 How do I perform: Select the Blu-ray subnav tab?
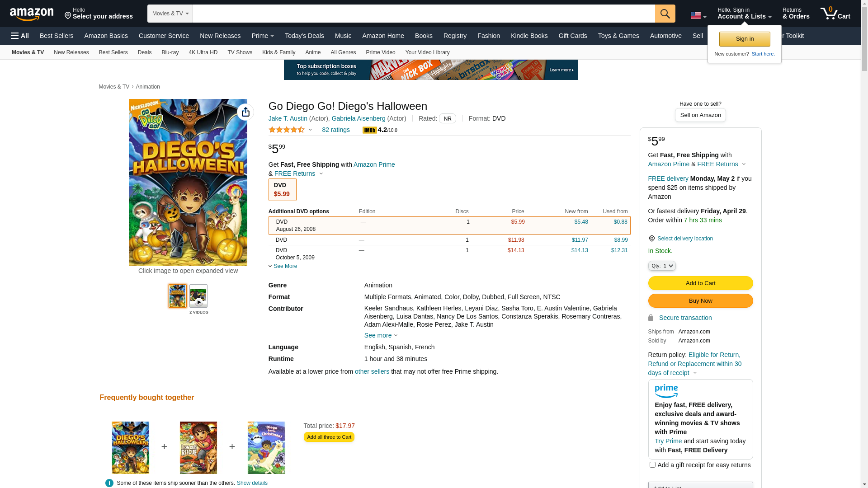click(170, 52)
